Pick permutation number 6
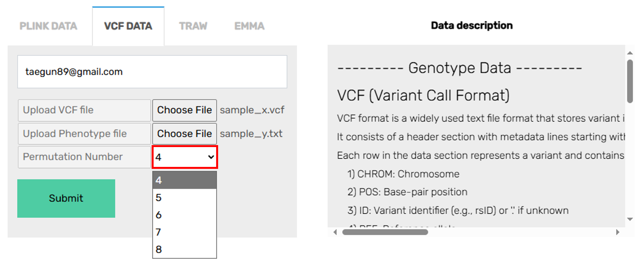Image resolution: width=644 pixels, height=267 pixels. [x=184, y=215]
